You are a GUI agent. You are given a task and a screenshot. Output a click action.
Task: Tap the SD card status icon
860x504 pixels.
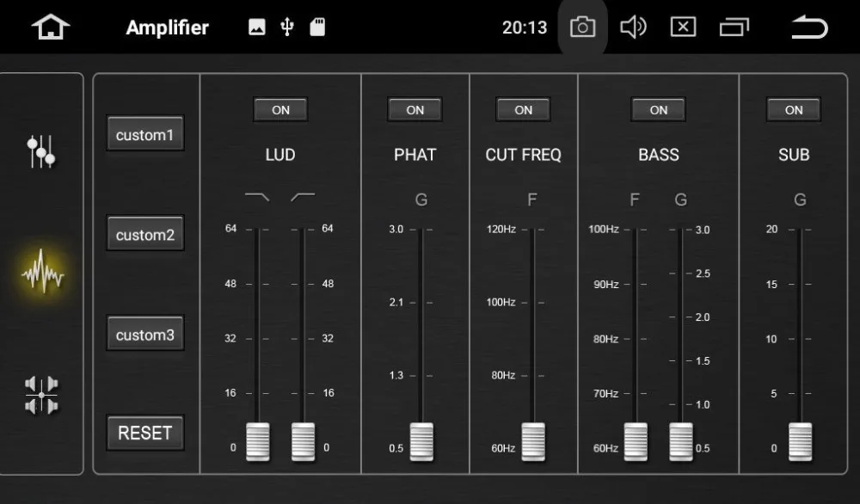pyautogui.click(x=317, y=27)
